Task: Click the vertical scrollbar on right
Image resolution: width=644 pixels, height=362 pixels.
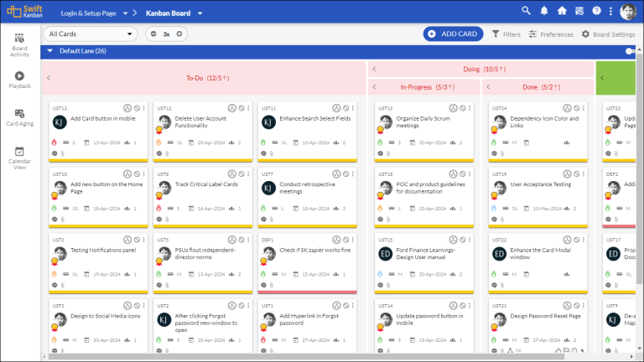Action: 640,168
